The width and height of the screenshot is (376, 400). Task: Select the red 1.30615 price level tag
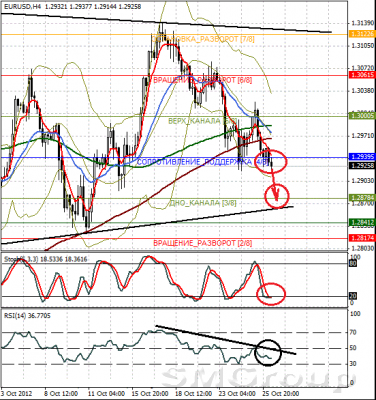(x=362, y=75)
